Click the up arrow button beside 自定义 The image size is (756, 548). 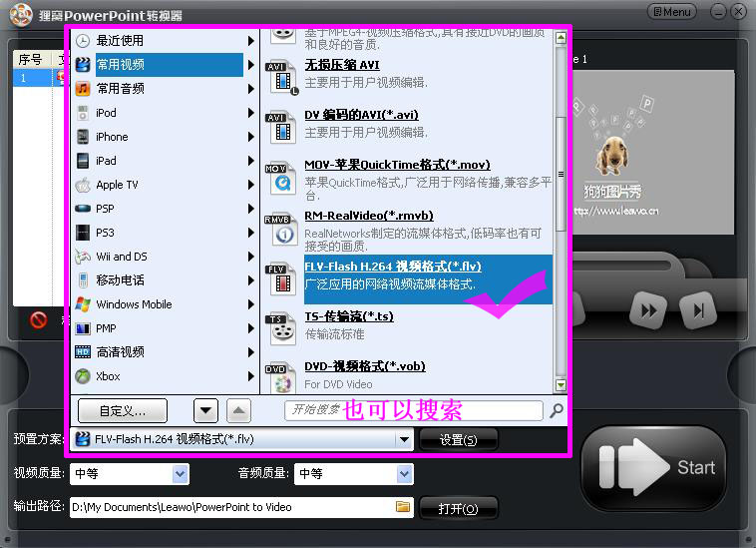click(238, 411)
